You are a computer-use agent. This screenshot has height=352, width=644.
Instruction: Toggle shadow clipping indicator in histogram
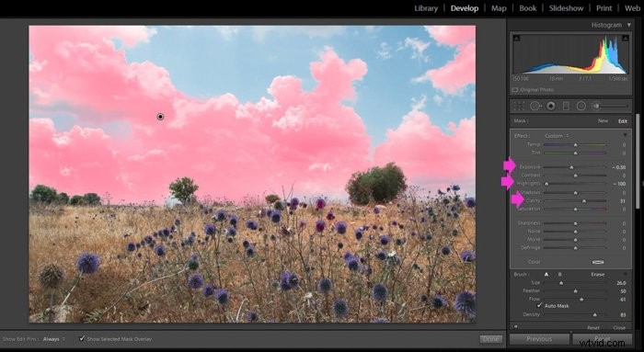[x=517, y=39]
